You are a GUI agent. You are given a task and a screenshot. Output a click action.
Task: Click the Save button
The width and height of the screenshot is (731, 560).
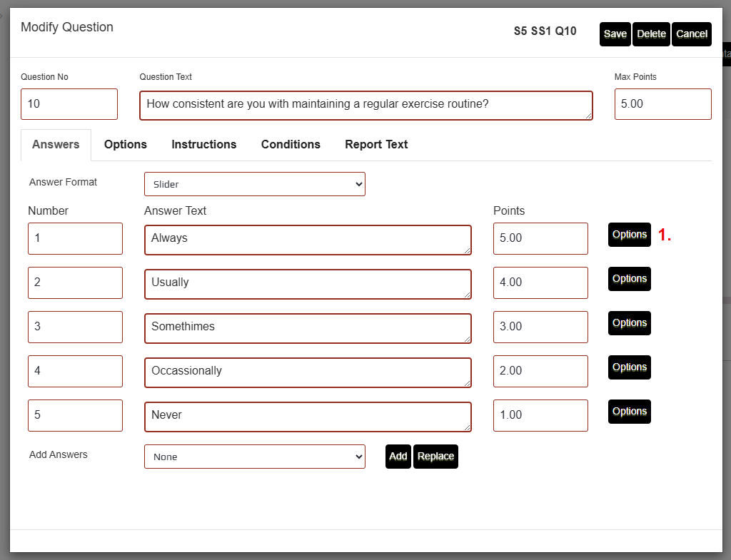coord(615,34)
